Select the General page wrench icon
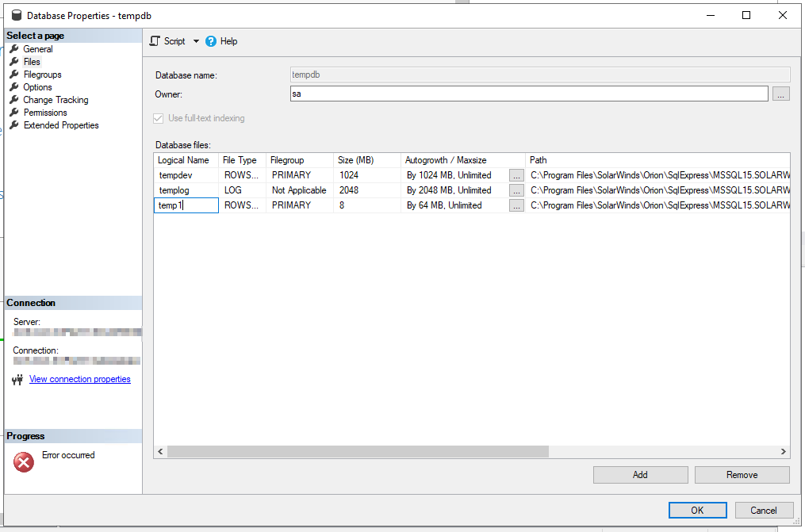 pos(13,49)
